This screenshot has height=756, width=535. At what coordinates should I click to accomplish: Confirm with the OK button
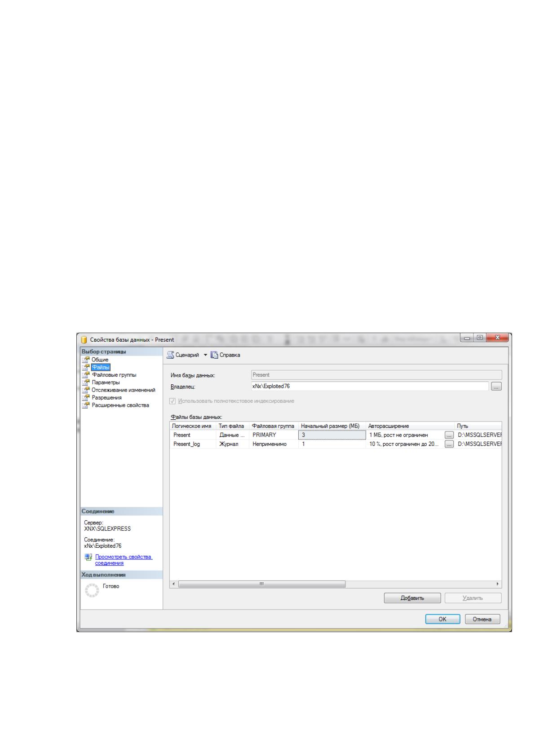tap(442, 619)
